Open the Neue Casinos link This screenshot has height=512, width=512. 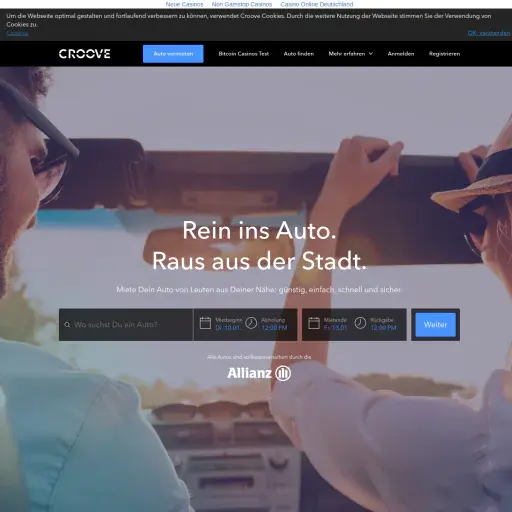coord(184,4)
